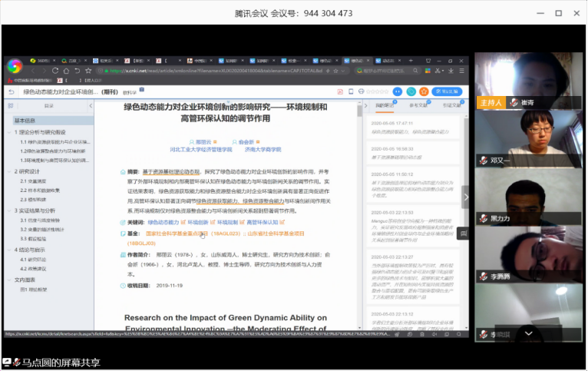Screen dimensions: 588x371
Task: Click the teal tag icon in the reader toolbar
Action: (411, 91)
